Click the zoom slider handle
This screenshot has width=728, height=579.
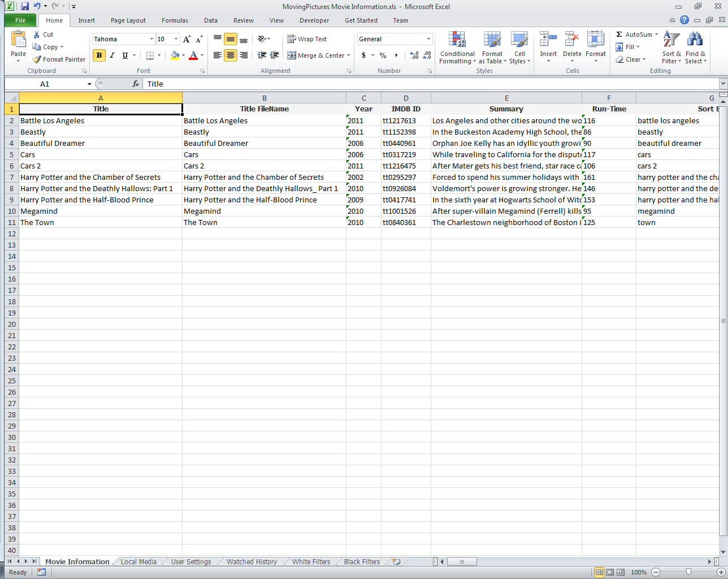(688, 572)
